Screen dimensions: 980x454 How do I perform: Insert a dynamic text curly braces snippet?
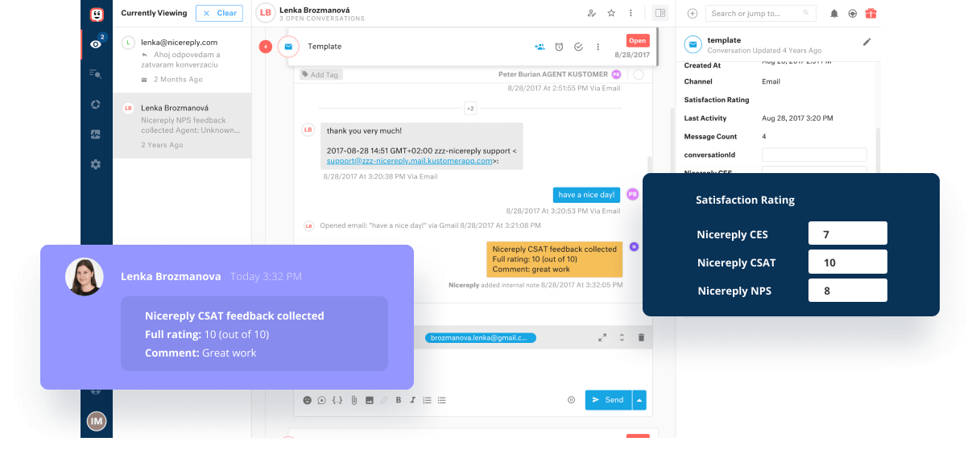[x=337, y=400]
